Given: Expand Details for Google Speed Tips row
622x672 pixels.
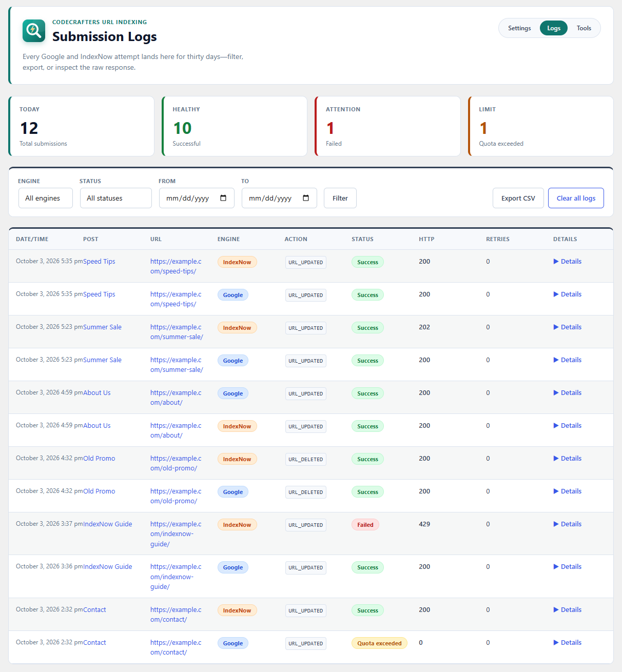Looking at the screenshot, I should 567,294.
